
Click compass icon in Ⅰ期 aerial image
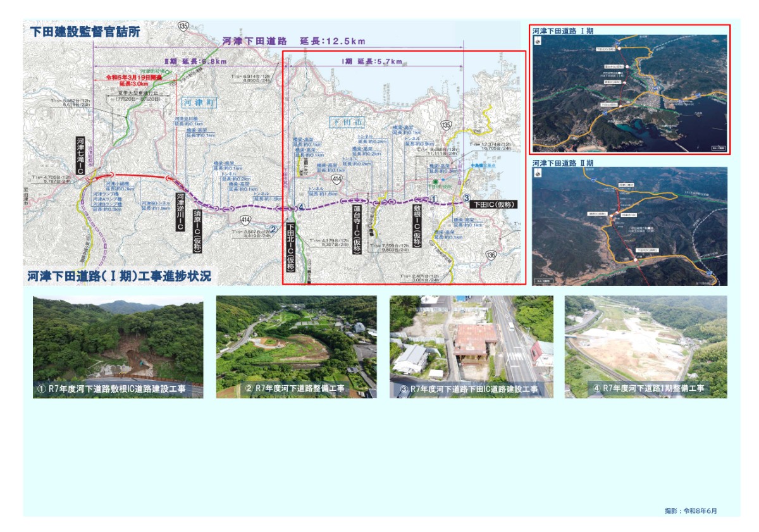click(538, 41)
